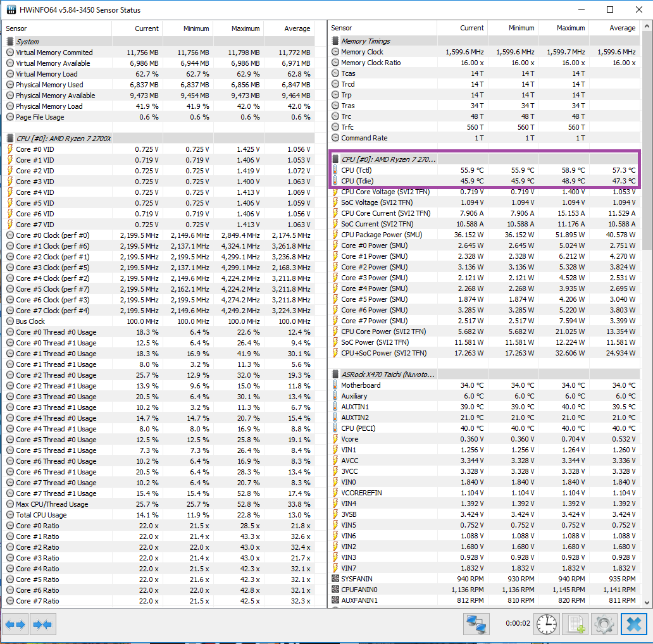Image resolution: width=653 pixels, height=644 pixels.
Task: Click the left pane Sensor column header
Action: (57, 28)
